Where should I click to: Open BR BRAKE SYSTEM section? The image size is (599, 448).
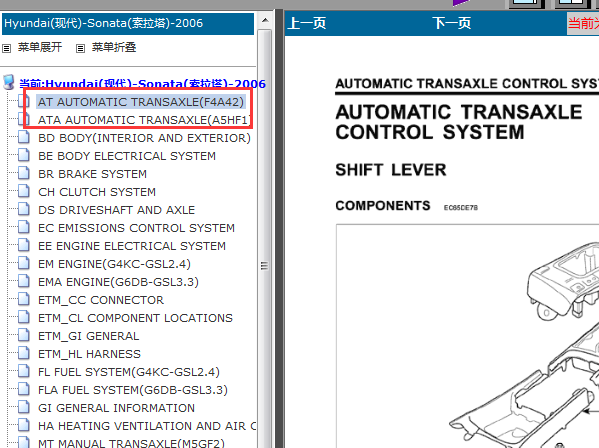pos(92,174)
